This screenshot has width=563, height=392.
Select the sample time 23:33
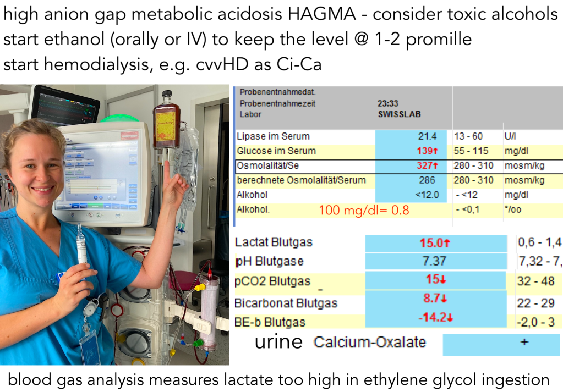pos(387,103)
